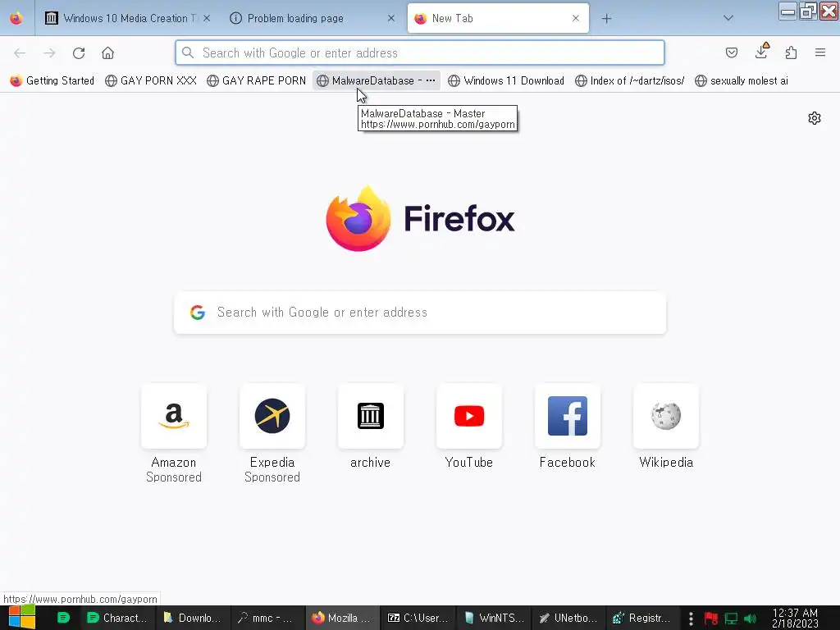Open the taskbar clock showing 12:37 AM
The height and width of the screenshot is (630, 840).
pyautogui.click(x=795, y=619)
